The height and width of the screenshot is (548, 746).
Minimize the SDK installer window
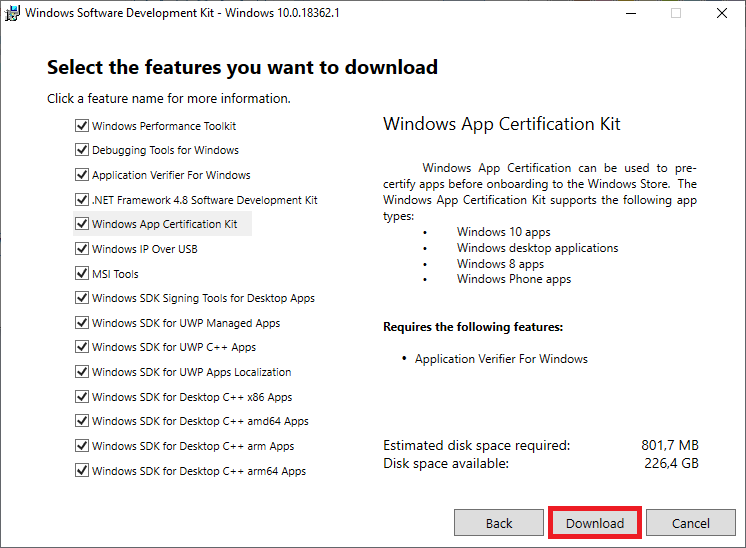click(630, 13)
